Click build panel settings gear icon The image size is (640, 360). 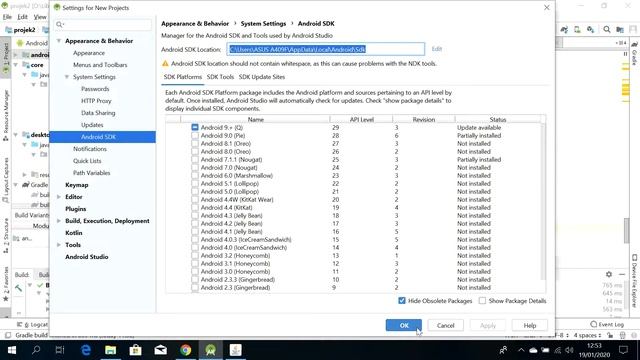[x=609, y=274]
